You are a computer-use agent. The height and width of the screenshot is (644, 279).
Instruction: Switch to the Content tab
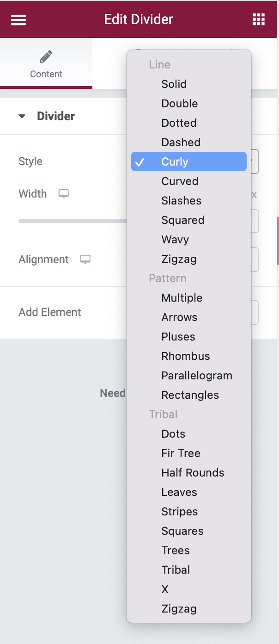tap(46, 65)
